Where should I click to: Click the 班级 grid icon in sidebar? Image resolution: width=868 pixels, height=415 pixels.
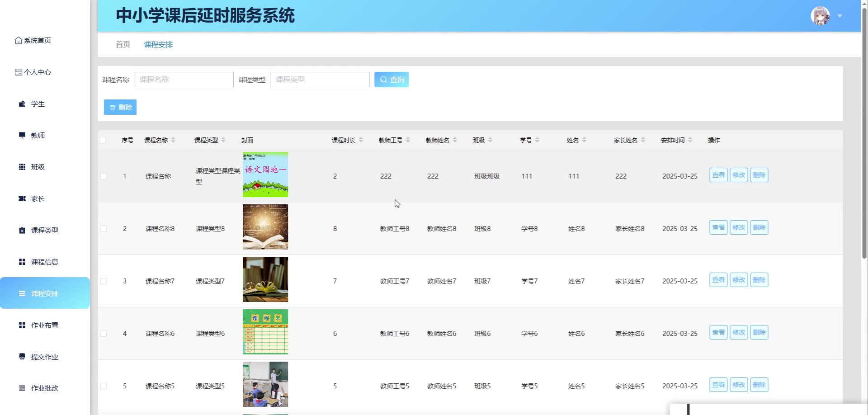[x=22, y=167]
